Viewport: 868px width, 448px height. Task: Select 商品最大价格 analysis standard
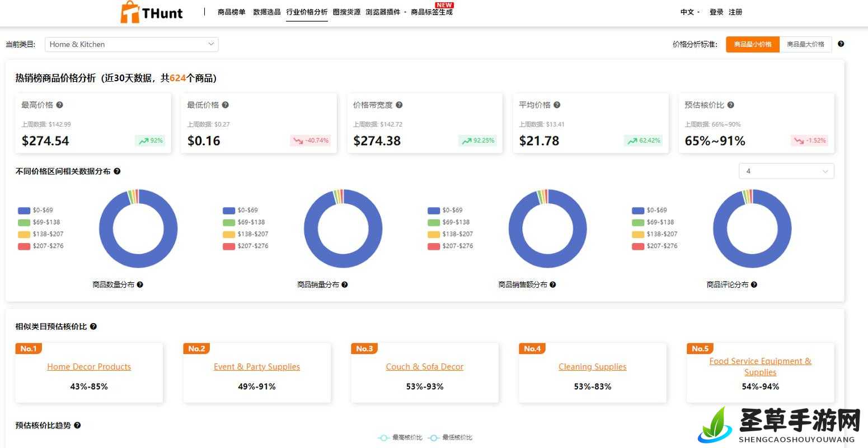coord(805,44)
